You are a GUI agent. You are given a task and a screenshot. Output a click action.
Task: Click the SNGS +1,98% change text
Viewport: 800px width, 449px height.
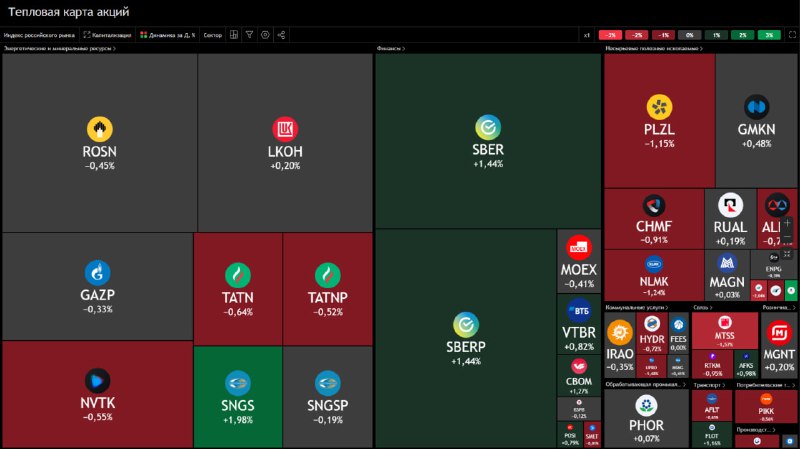pyautogui.click(x=238, y=420)
